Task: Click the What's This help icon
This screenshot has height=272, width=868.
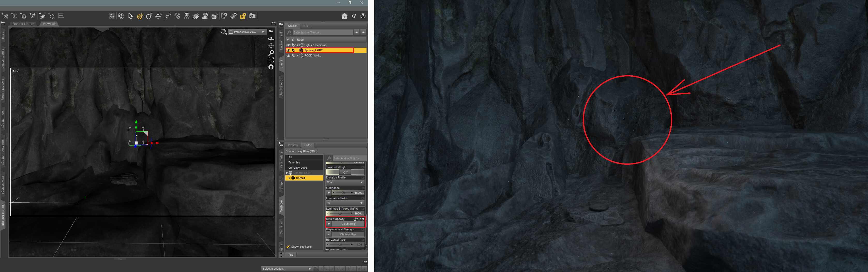Action: pos(354,16)
